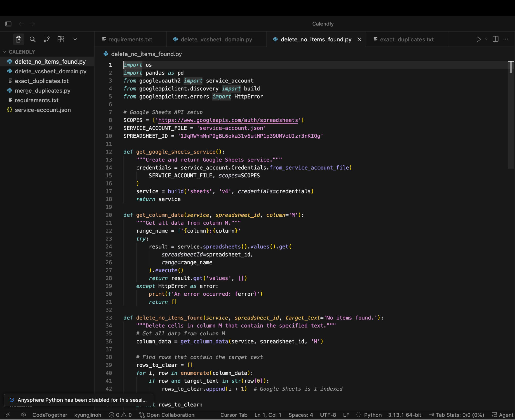
Task: Select interpreter 3.13.1 64-bit
Action: click(x=404, y=415)
